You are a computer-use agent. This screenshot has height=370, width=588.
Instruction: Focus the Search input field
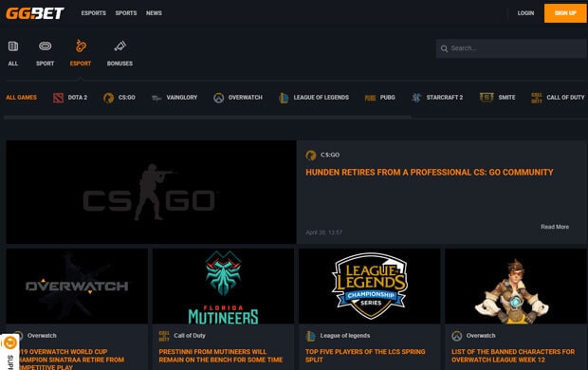(x=511, y=48)
